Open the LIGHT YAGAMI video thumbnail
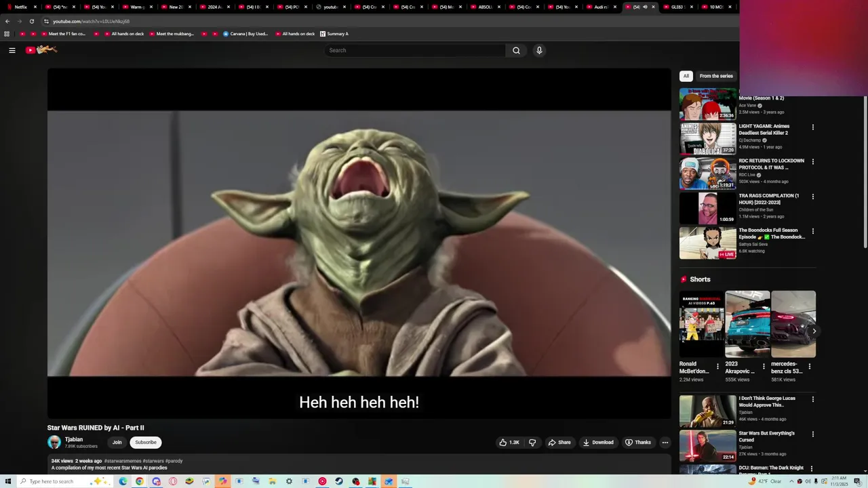Viewport: 868px width, 488px height. point(707,138)
